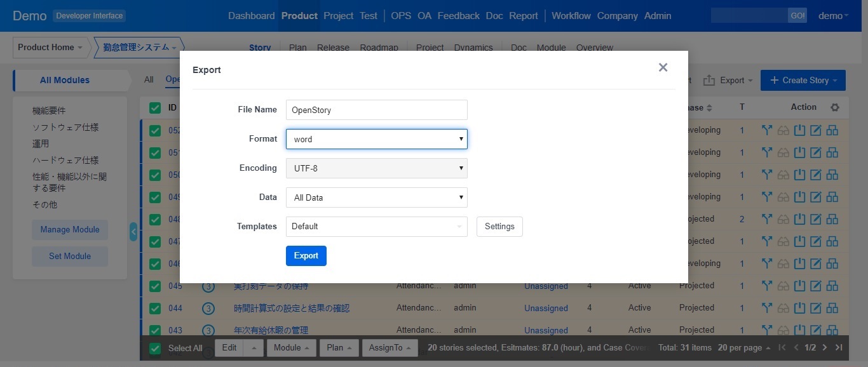Click the File Name field containing OpenStory
Screen dimensions: 868x367
point(376,110)
